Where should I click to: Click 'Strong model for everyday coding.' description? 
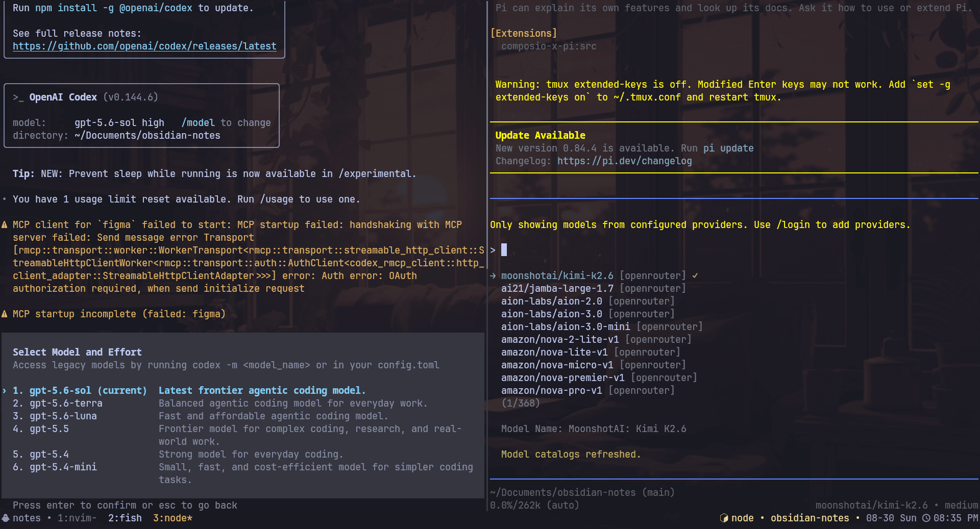click(251, 455)
